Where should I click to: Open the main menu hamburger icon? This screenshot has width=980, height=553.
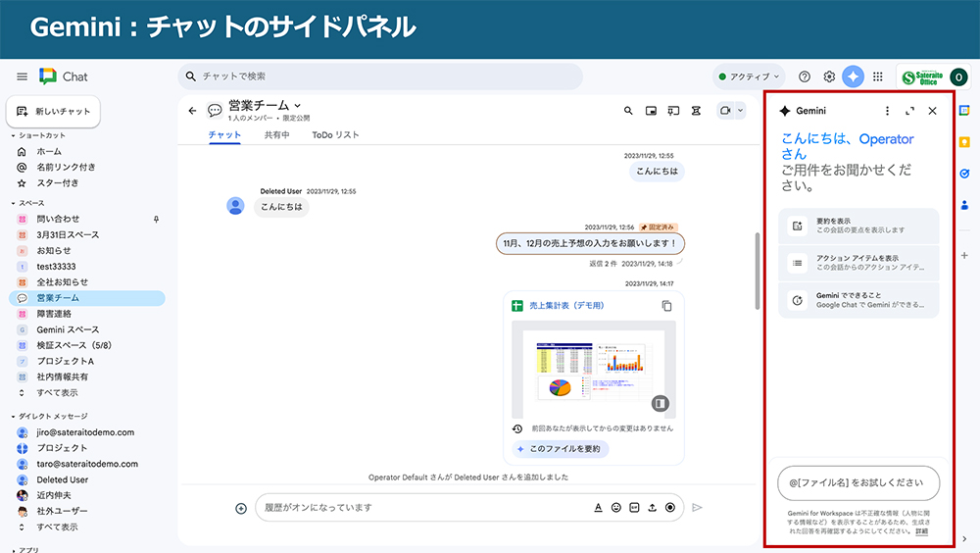coord(22,76)
